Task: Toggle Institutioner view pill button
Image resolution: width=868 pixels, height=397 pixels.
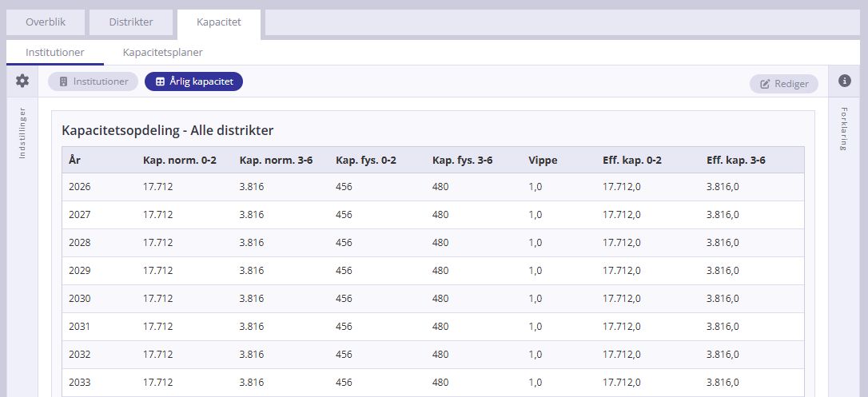Action: point(94,81)
